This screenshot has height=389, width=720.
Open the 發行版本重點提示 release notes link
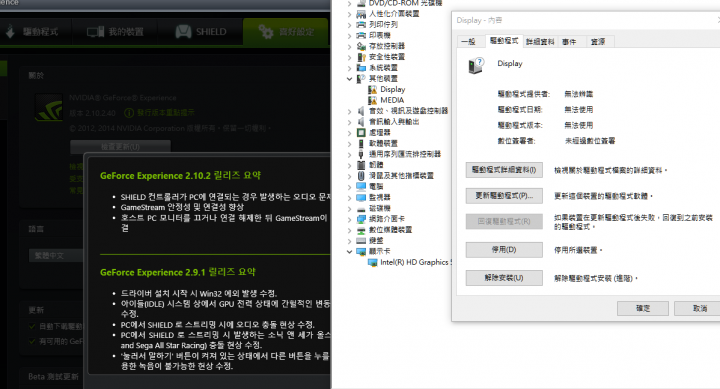[165, 113]
